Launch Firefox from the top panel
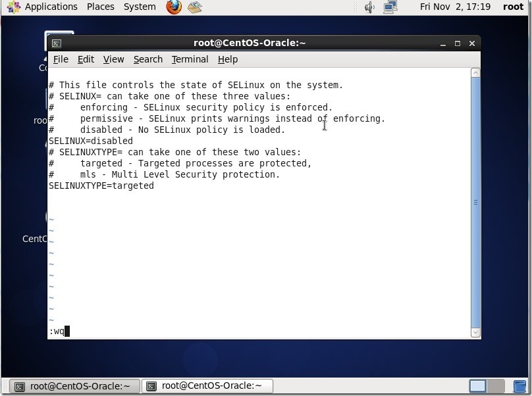This screenshot has width=532, height=396. 174,7
